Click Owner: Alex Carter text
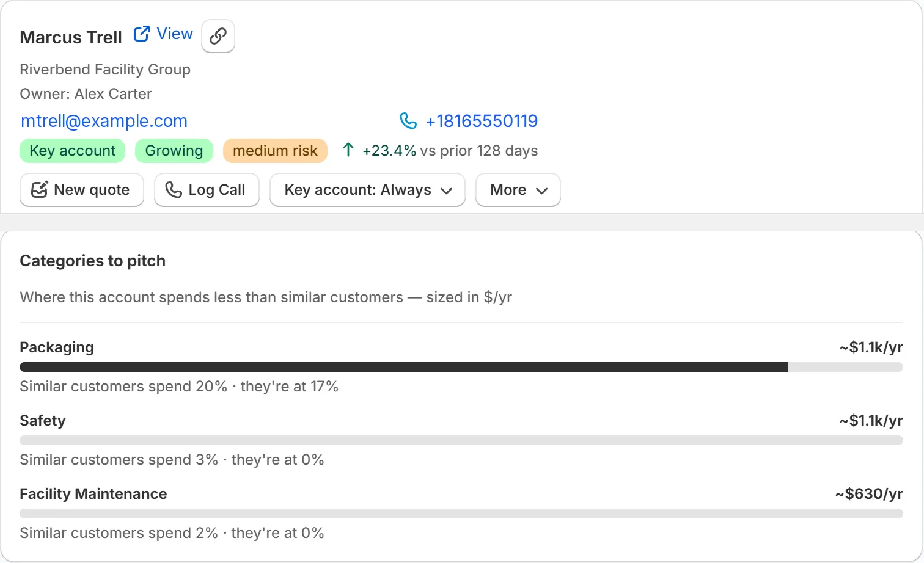924x563 pixels. point(86,94)
